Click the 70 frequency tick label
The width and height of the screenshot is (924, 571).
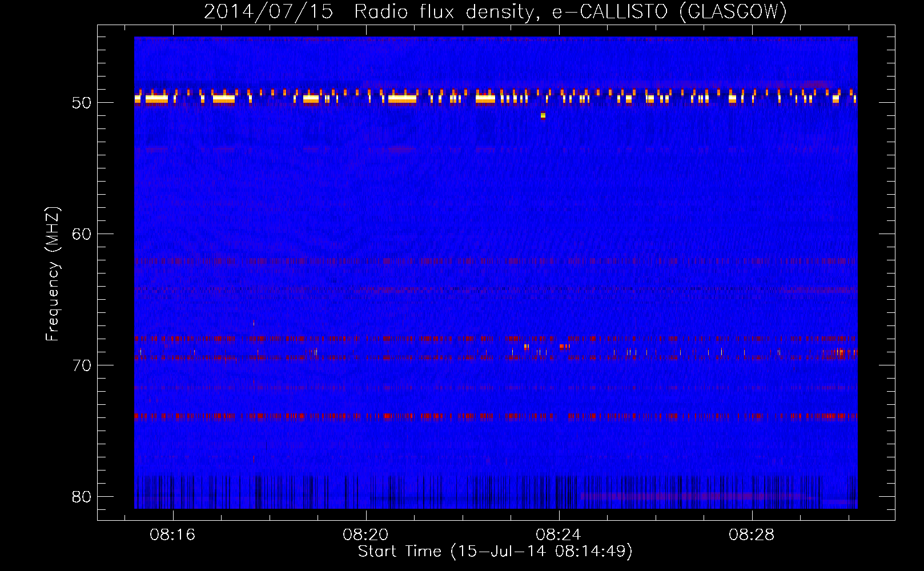(x=82, y=365)
